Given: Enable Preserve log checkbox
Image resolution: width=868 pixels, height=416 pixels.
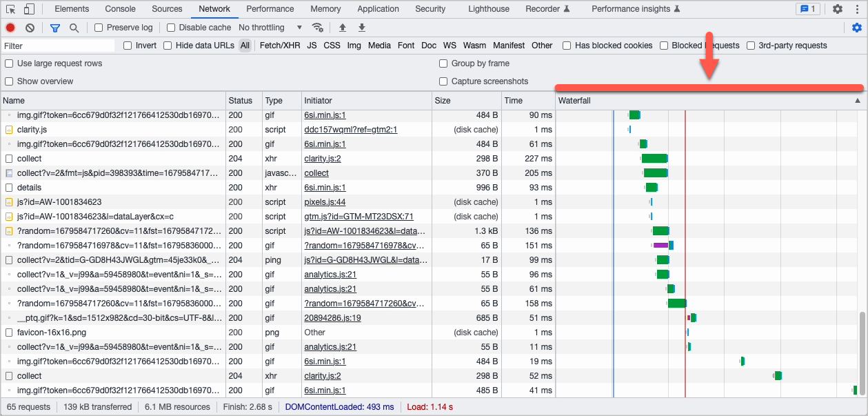Looking at the screenshot, I should tap(99, 28).
